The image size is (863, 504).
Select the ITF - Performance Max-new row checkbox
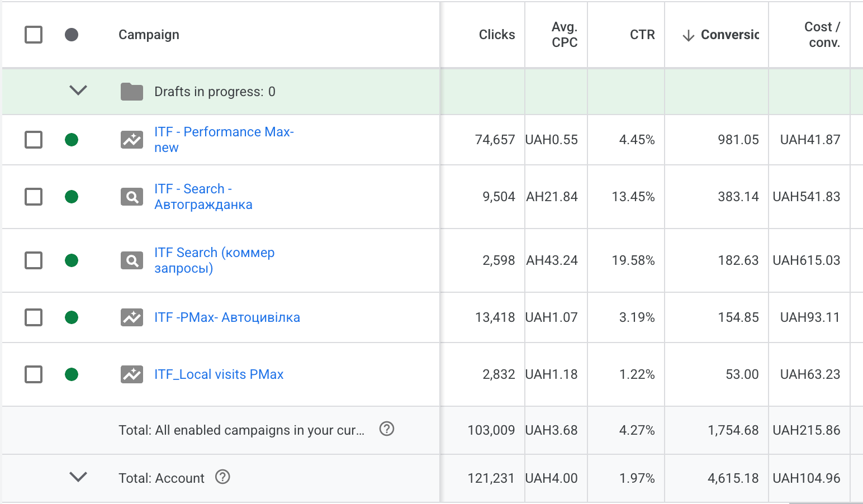(x=34, y=140)
